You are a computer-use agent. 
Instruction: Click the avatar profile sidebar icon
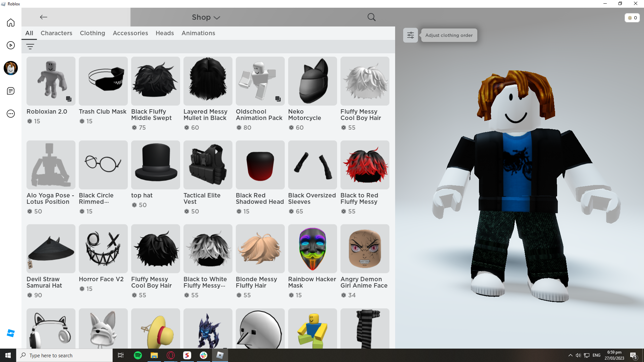[11, 68]
